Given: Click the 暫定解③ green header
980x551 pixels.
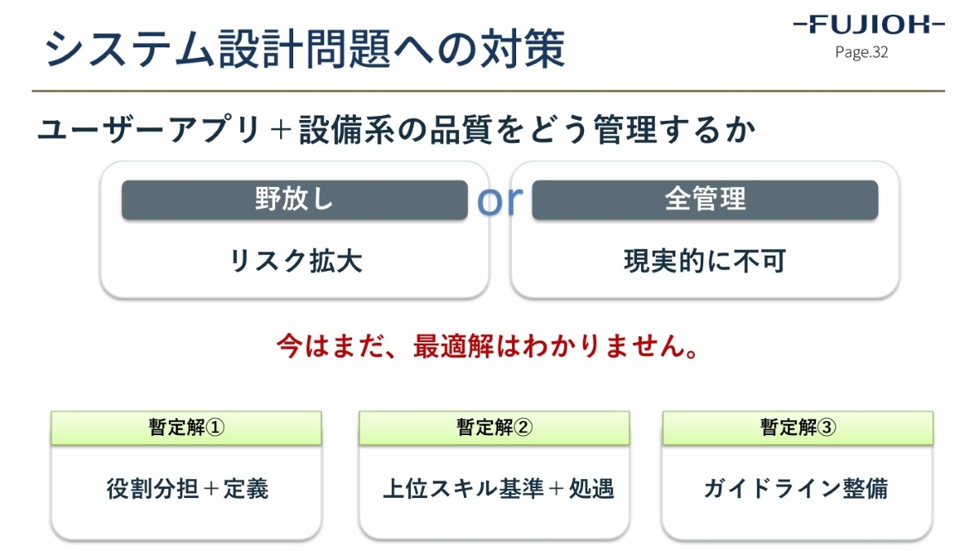Looking at the screenshot, I should click(x=798, y=428).
